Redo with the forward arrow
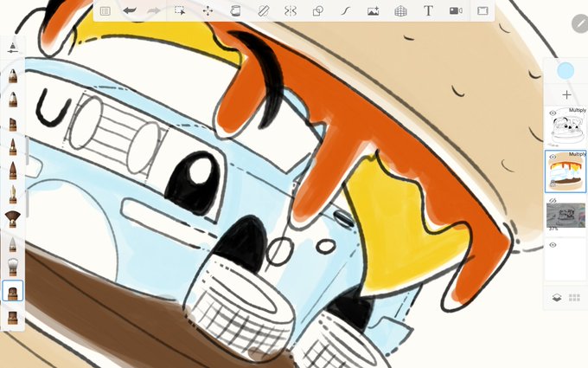Image resolution: width=588 pixels, height=368 pixels. click(154, 11)
